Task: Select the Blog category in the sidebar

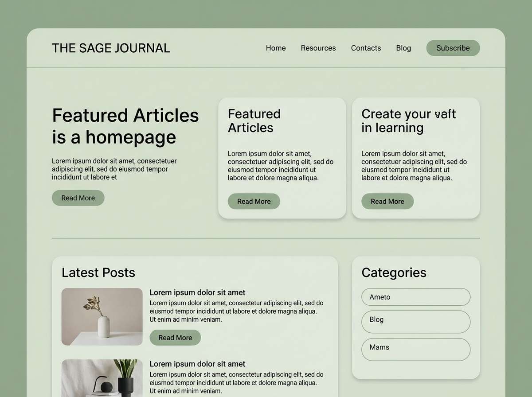Action: tap(415, 322)
